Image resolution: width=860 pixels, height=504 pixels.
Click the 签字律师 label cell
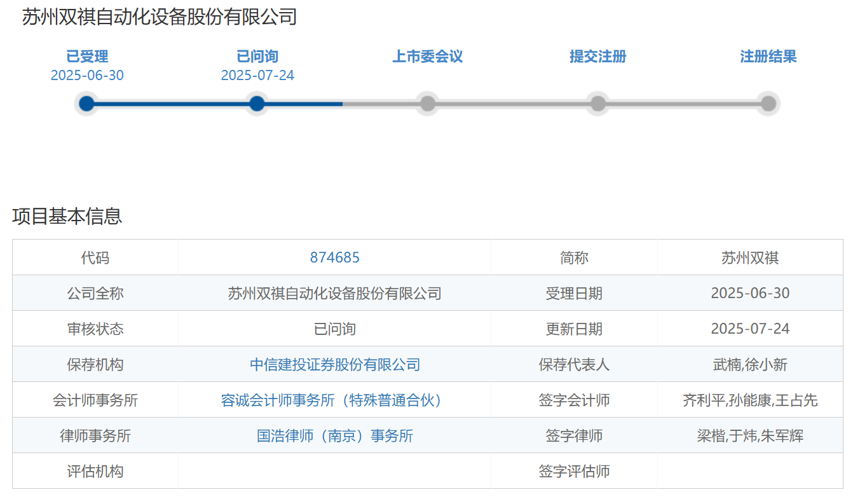point(574,435)
